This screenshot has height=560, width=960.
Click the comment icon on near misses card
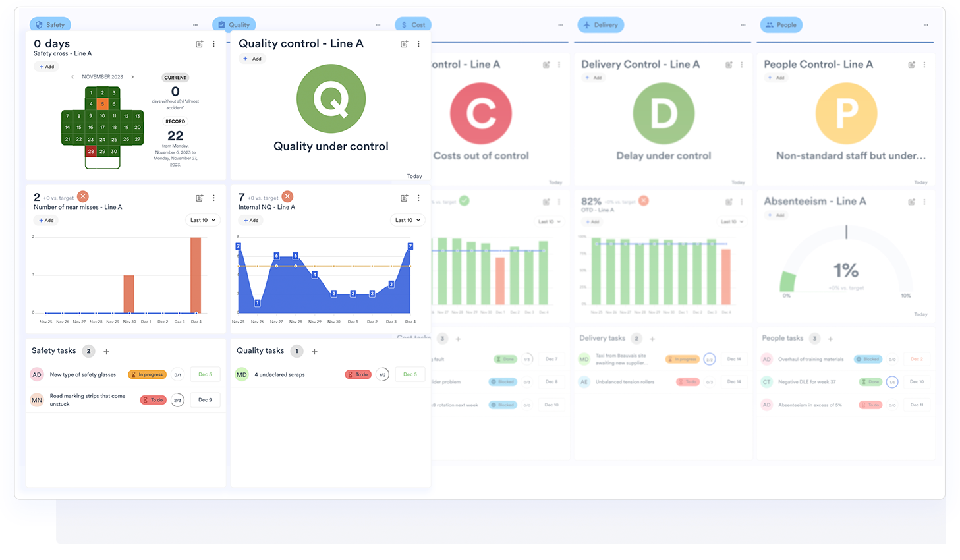(x=199, y=198)
